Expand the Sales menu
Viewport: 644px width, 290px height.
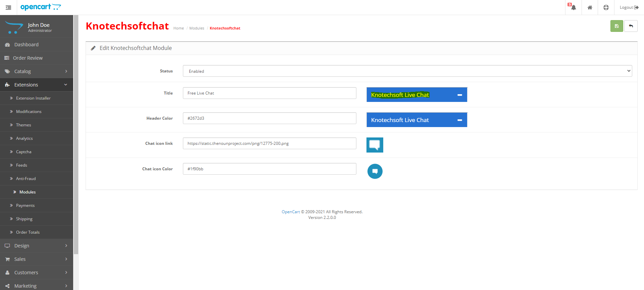37,259
